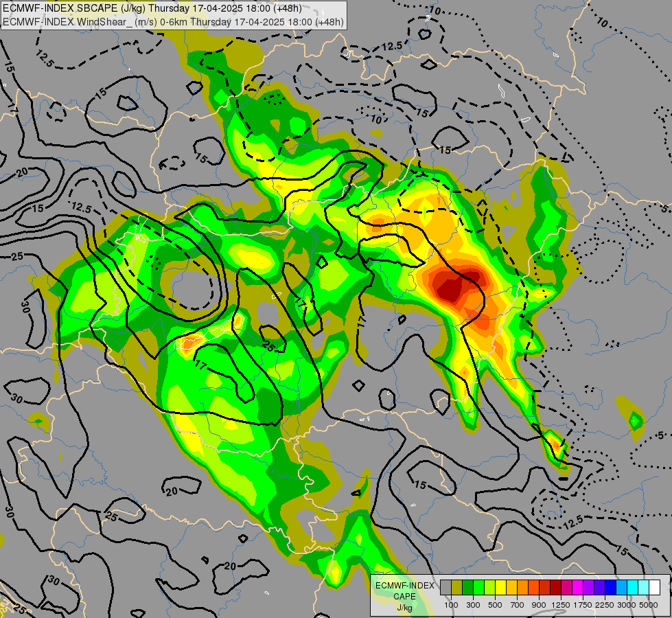Select the dark crimson-red swatch left of the 1250 tick
672x618 pixels.
click(555, 588)
